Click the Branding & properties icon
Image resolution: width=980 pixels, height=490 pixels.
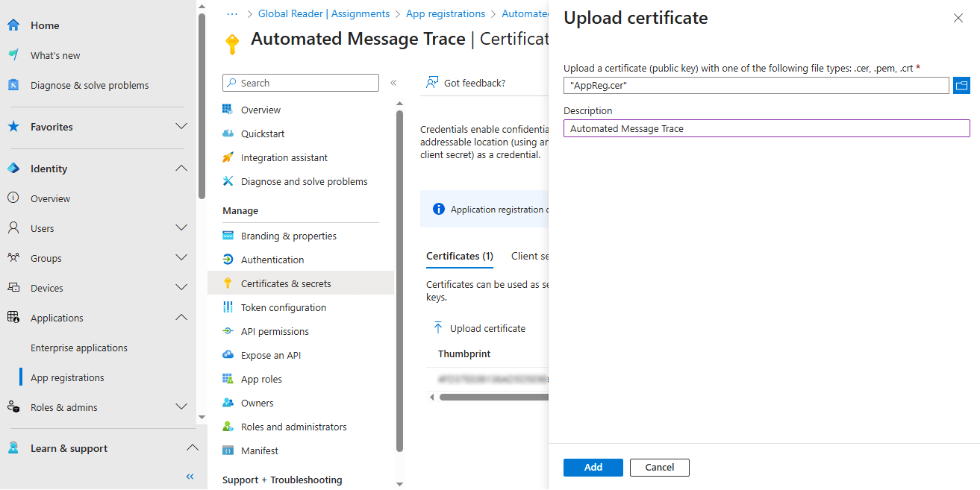[228, 236]
